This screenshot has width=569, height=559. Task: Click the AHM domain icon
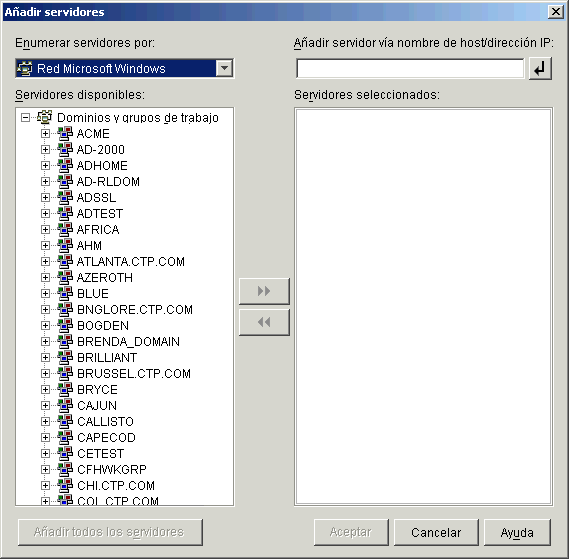(x=65, y=245)
